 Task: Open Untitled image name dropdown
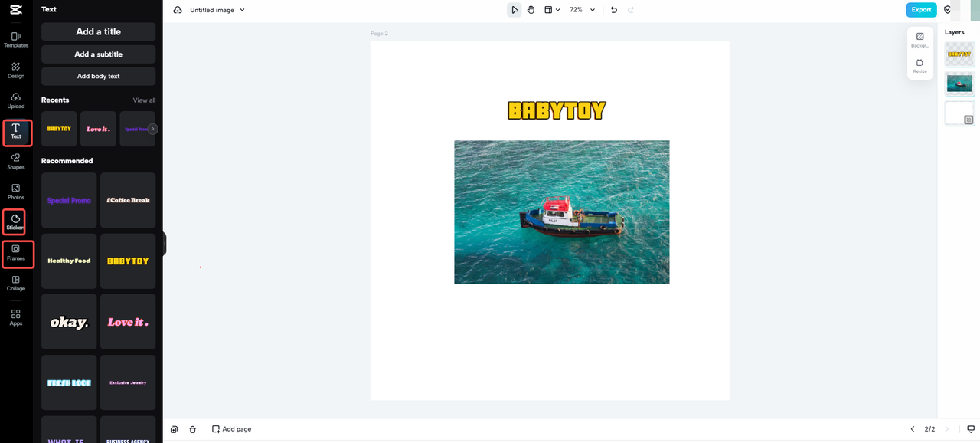(x=217, y=10)
